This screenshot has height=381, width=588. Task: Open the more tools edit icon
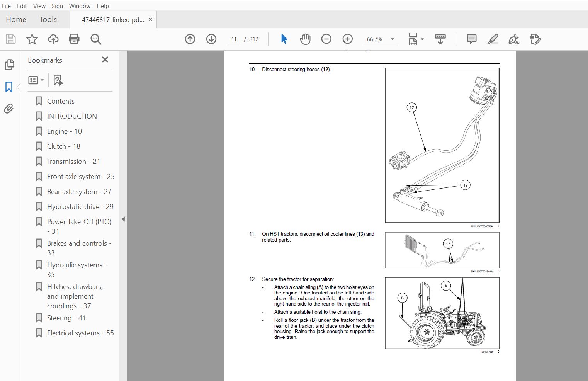click(x=535, y=39)
